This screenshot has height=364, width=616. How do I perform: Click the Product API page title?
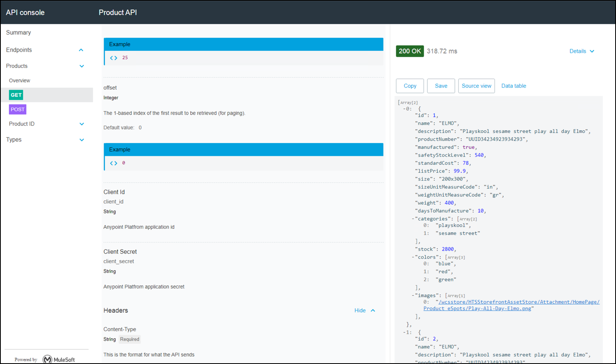(x=117, y=13)
